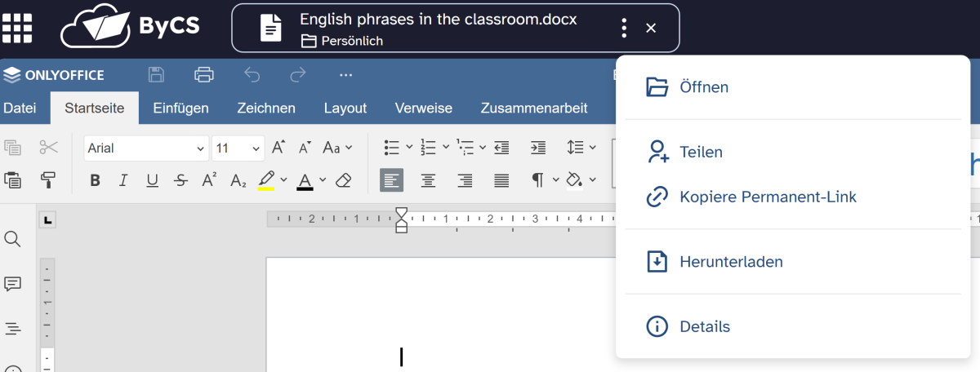Click the save document icon

click(156, 75)
